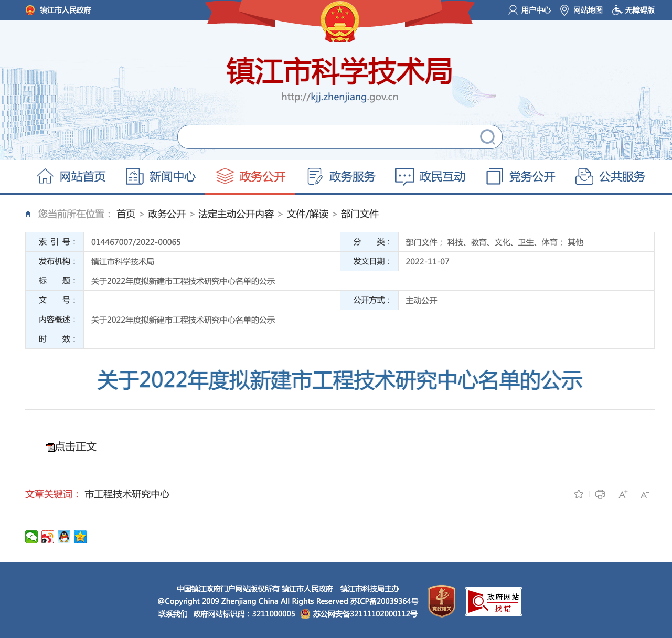Increase font size with A+ icon
Viewport: 672px width, 638px height.
(x=623, y=494)
